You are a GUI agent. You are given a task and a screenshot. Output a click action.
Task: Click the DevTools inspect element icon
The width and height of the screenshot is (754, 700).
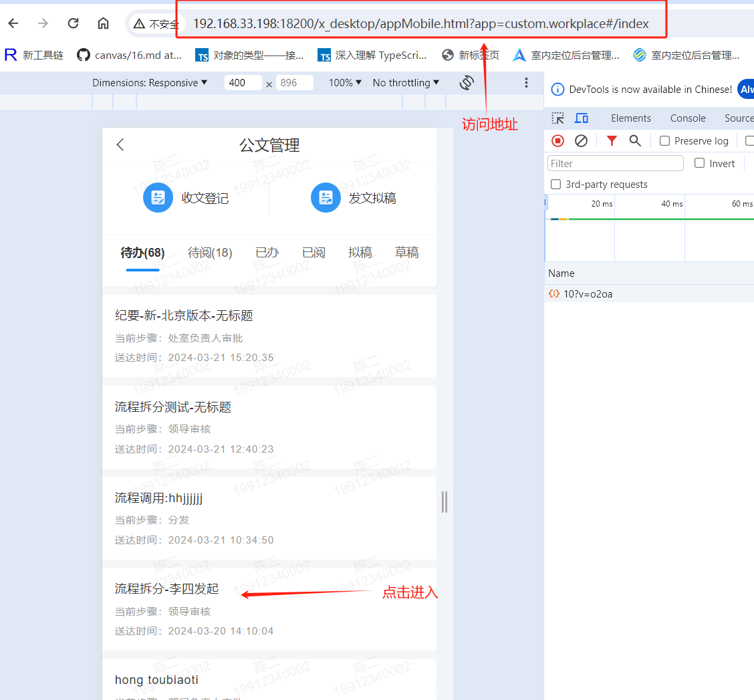coord(557,118)
